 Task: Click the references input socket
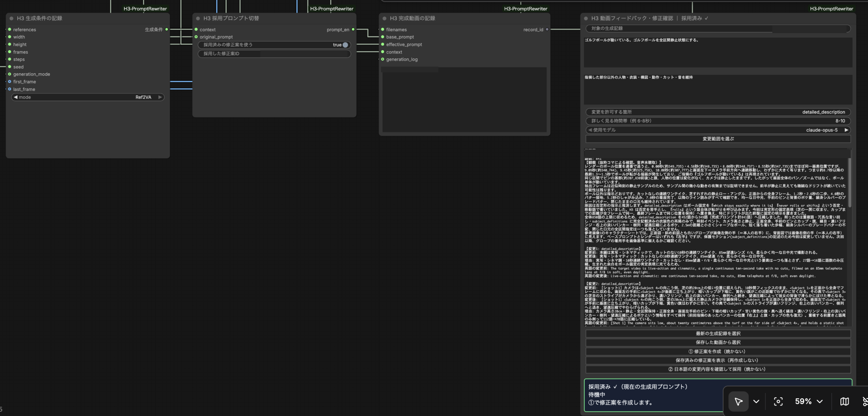[x=9, y=29]
